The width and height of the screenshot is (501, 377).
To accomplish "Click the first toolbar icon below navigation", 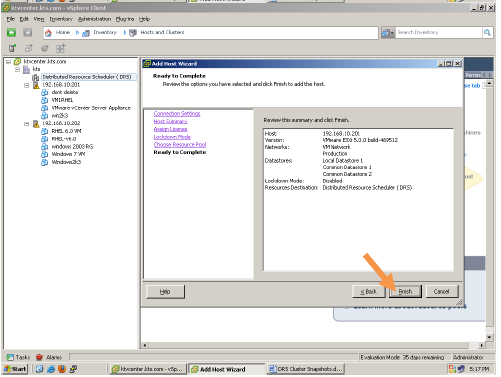I will [12, 49].
